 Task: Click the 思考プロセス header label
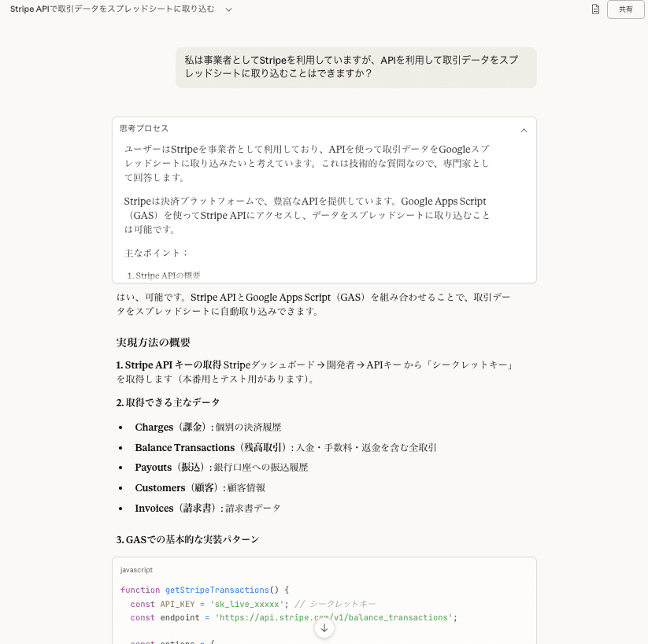(x=144, y=128)
